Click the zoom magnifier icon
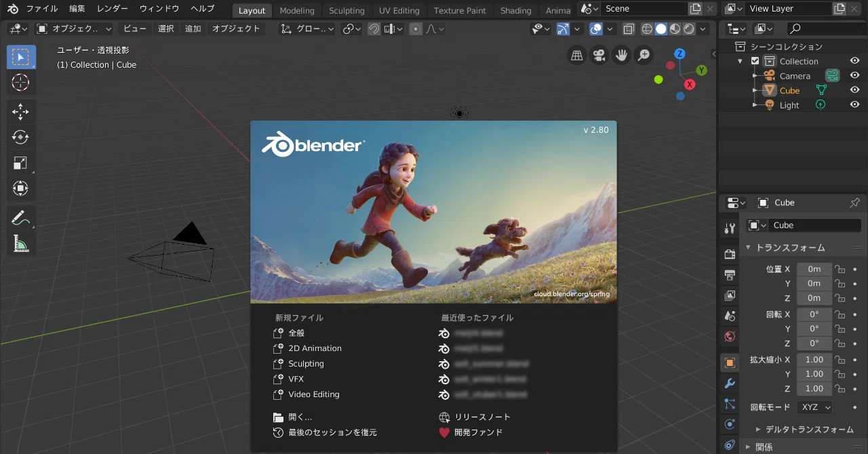This screenshot has height=454, width=868. point(644,56)
